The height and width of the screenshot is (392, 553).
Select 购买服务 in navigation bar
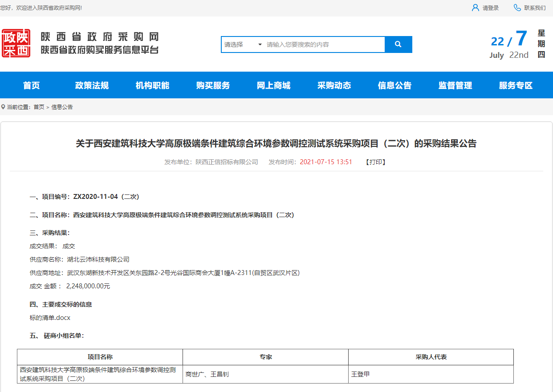pyautogui.click(x=213, y=85)
